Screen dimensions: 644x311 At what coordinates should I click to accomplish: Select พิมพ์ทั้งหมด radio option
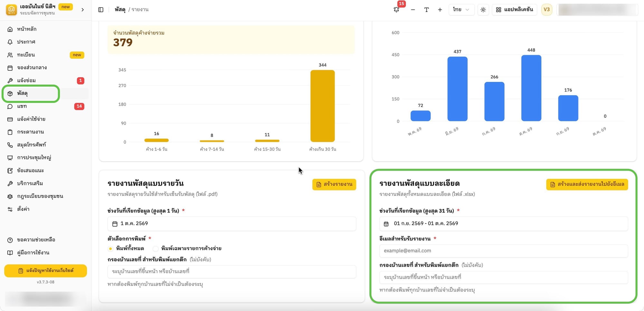110,249
